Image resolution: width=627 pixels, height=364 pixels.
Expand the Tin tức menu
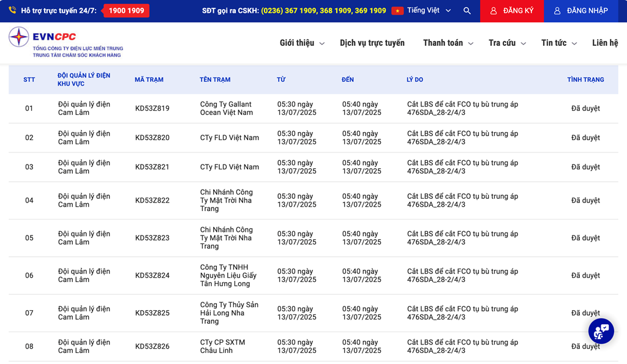click(x=558, y=43)
